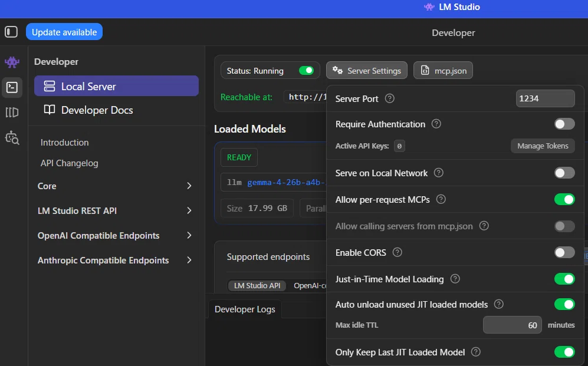The width and height of the screenshot is (588, 366).
Task: Open Developer Docs in the sidebar
Action: tap(116, 110)
